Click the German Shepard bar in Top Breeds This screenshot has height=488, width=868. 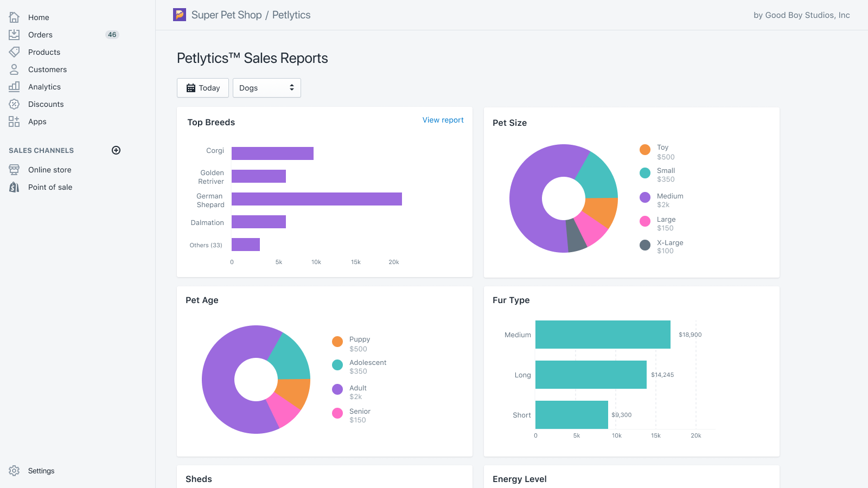click(x=316, y=199)
